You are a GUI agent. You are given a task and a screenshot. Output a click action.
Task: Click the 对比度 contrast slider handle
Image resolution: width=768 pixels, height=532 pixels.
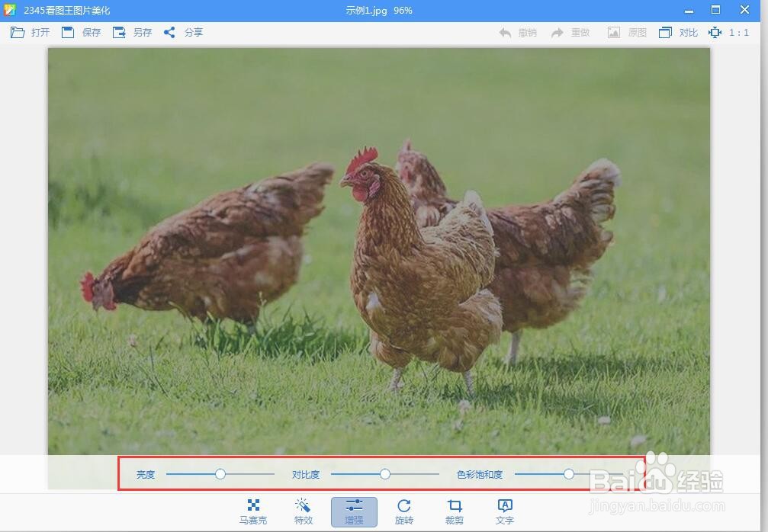385,474
